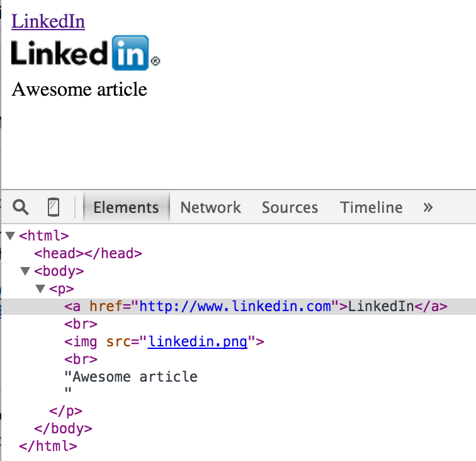476x461 pixels.
Task: Select the second br after img
Action: click(x=81, y=359)
